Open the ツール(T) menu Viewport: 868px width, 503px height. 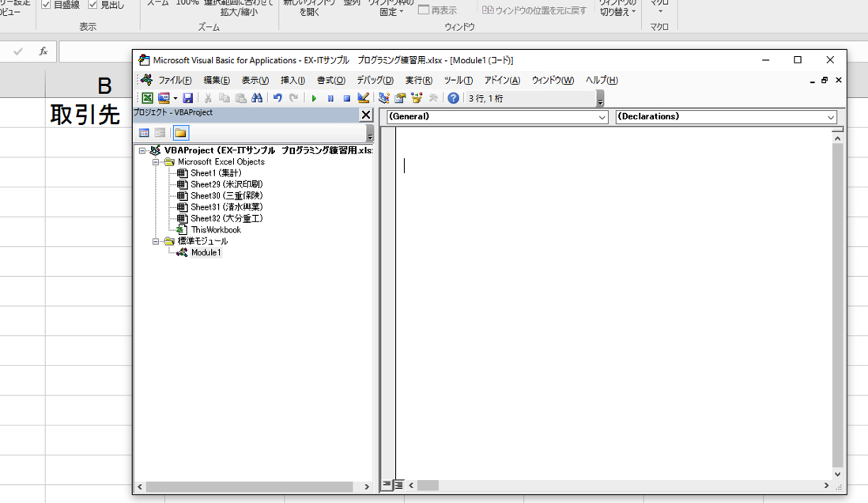click(459, 81)
